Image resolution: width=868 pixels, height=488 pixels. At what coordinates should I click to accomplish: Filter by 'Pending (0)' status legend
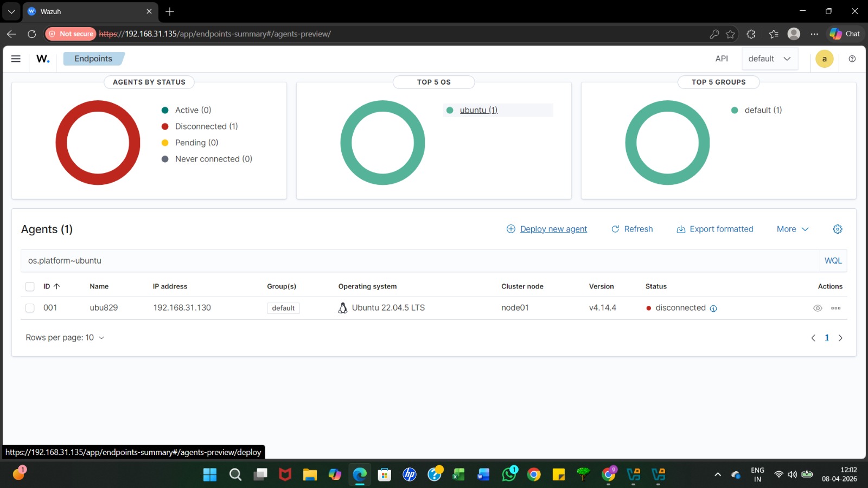[x=196, y=143]
